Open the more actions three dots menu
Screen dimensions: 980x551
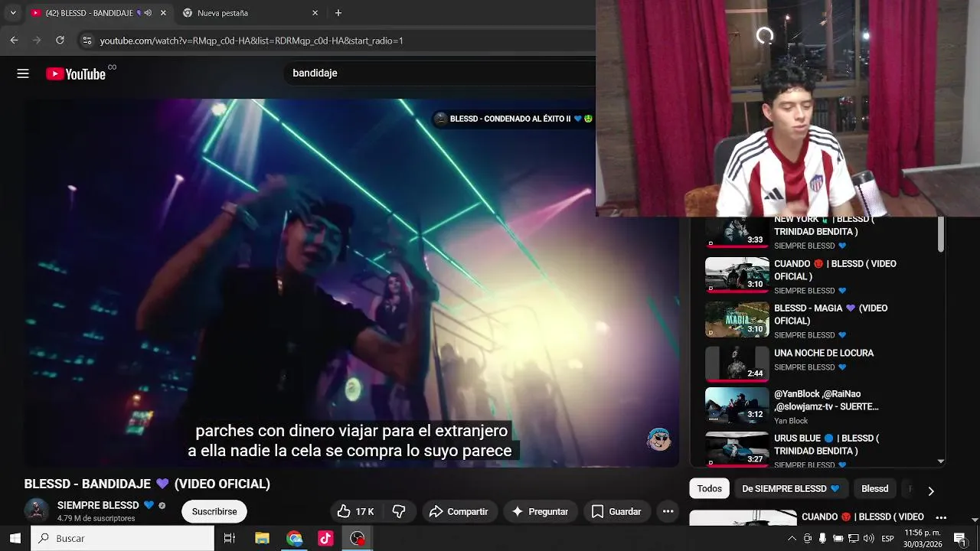(x=668, y=511)
